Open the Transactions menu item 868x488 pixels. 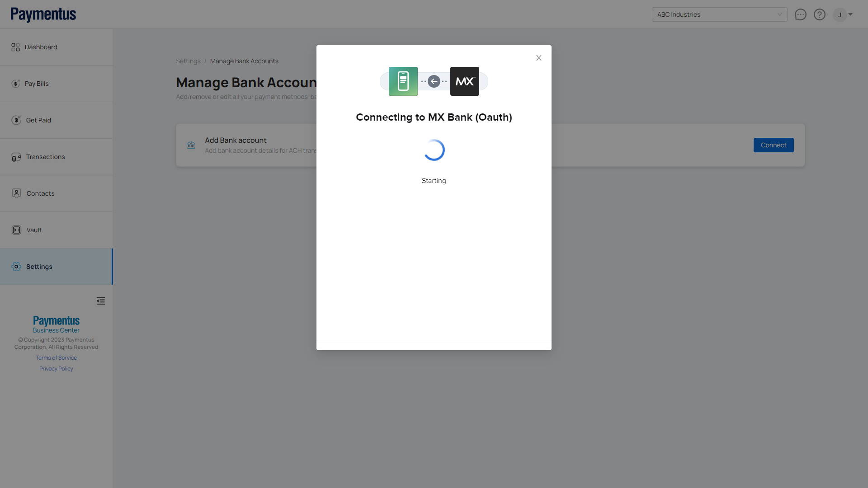click(x=45, y=157)
